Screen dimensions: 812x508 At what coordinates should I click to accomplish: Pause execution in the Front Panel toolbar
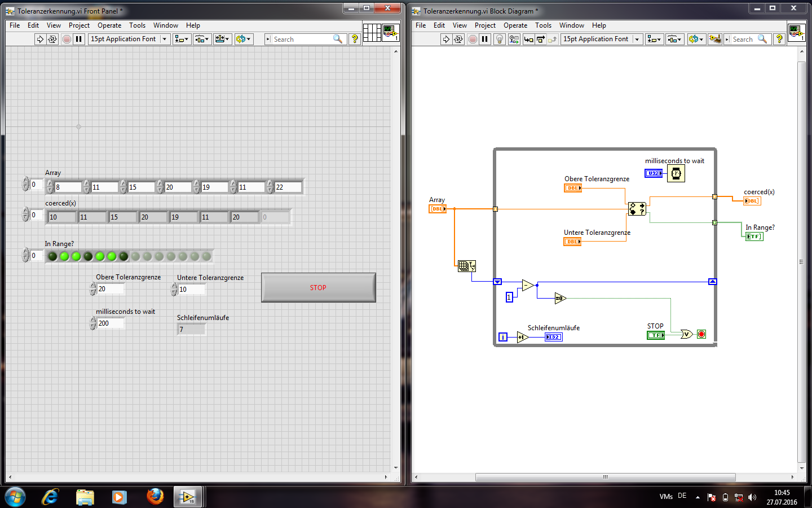(x=79, y=39)
